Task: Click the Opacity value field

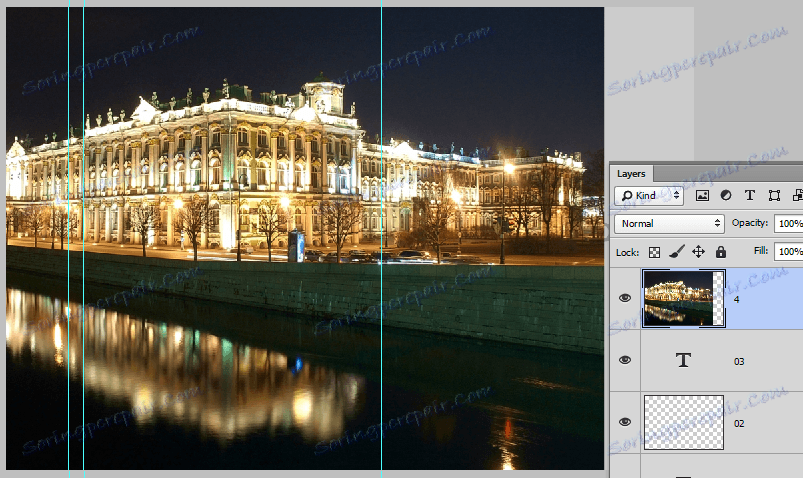Action: (789, 223)
